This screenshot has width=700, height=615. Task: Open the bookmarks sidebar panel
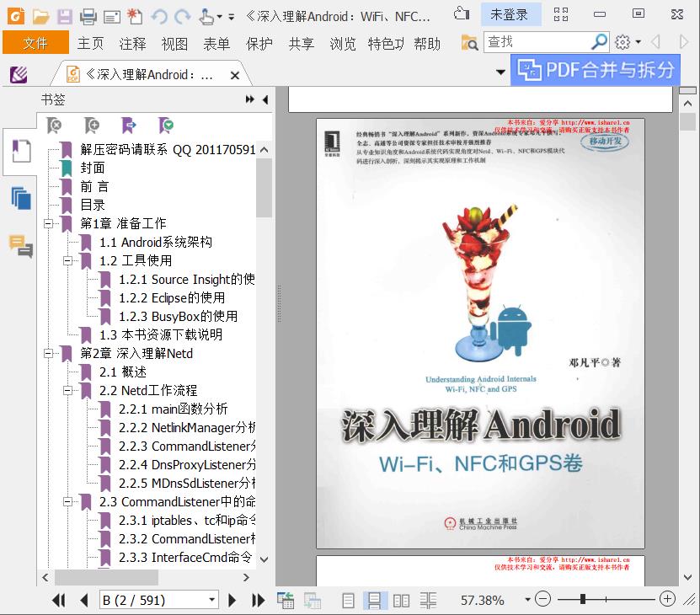point(20,151)
